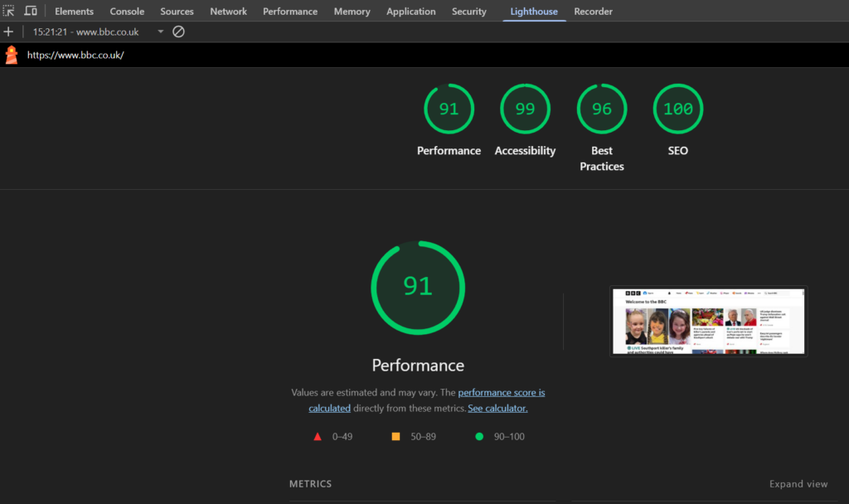This screenshot has height=504, width=849.
Task: Open the Application tab
Action: 410,12
